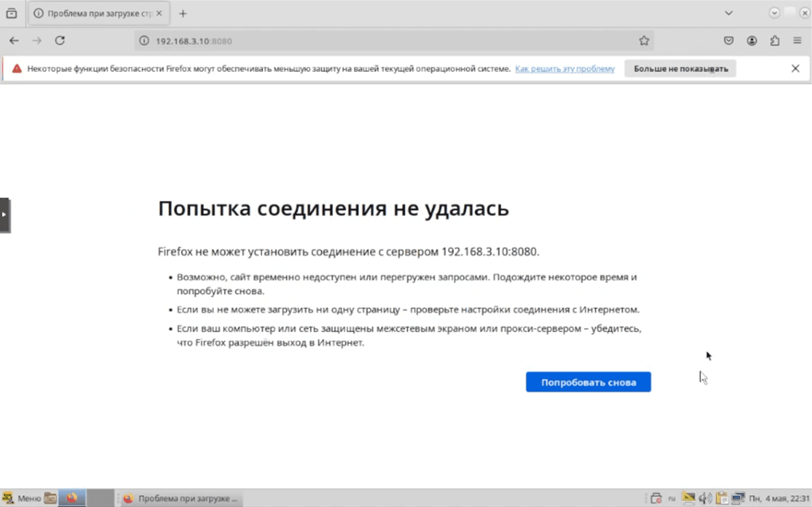Open the Firefox hamburger application menu
812x507 pixels.
797,41
